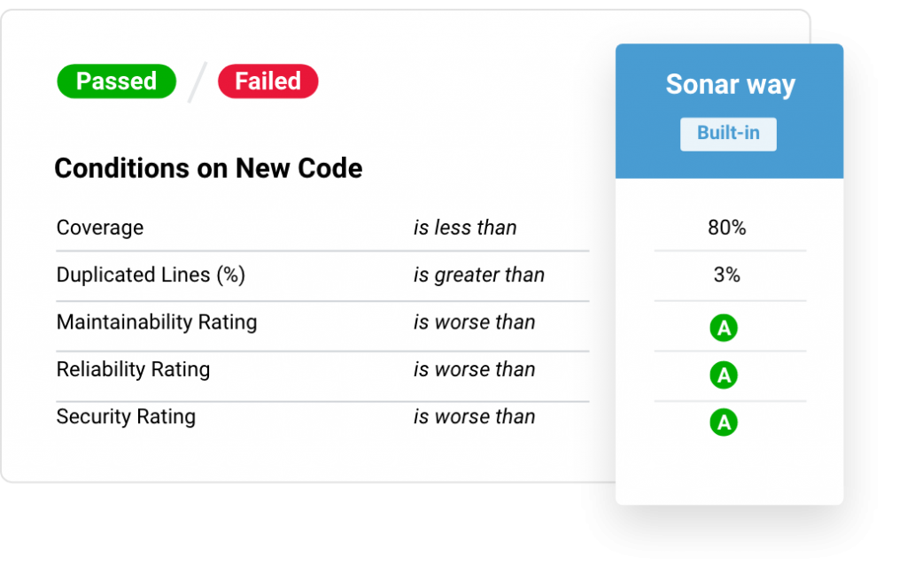Viewport: 907px width, 588px height.
Task: Click the 80% coverage threshold value
Action: coord(726,228)
